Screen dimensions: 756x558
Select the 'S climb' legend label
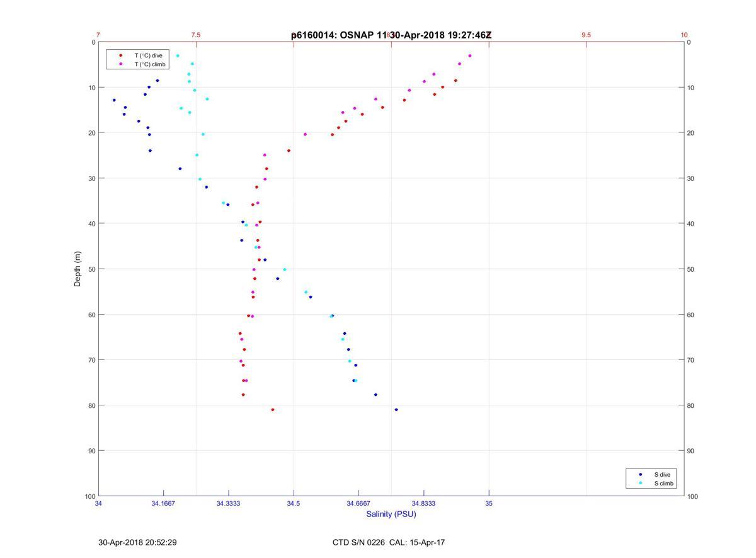664,484
